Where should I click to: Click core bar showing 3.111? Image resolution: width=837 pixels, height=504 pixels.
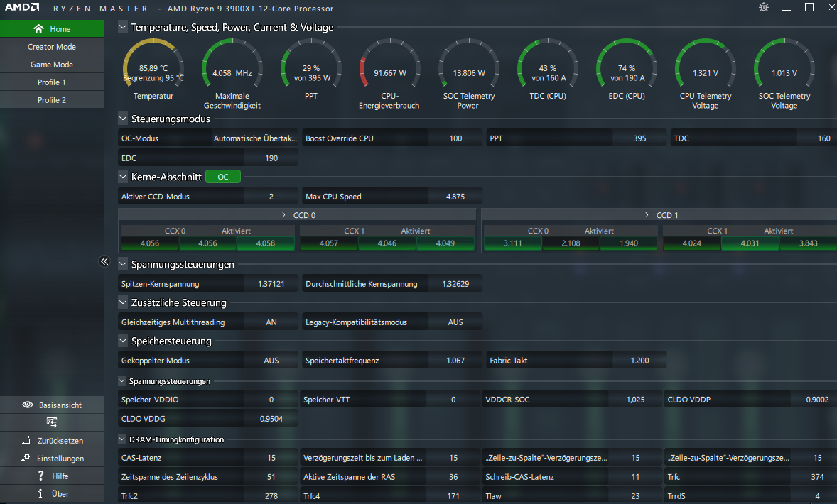click(513, 243)
